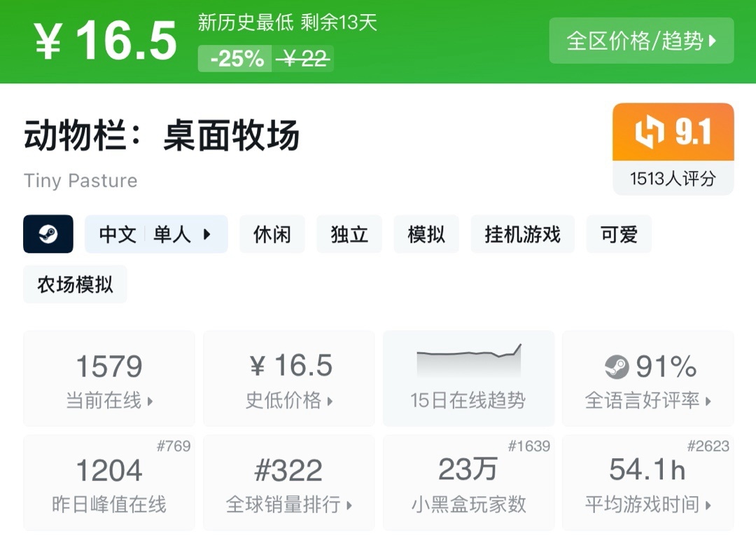The image size is (756, 536).
Task: Select the 休闲 tag
Action: (x=272, y=234)
